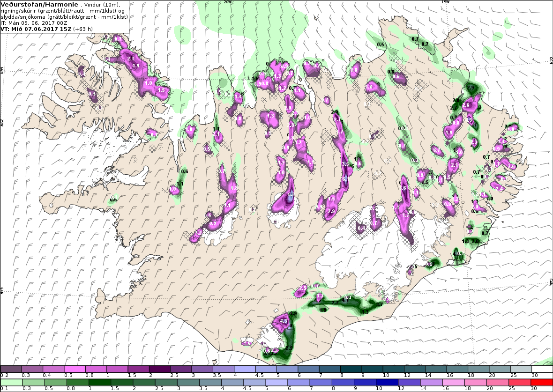This screenshot has width=553, height=392.
Task: Click the 0.2 swatch in the upper snow legend row
Action: [x=11, y=370]
